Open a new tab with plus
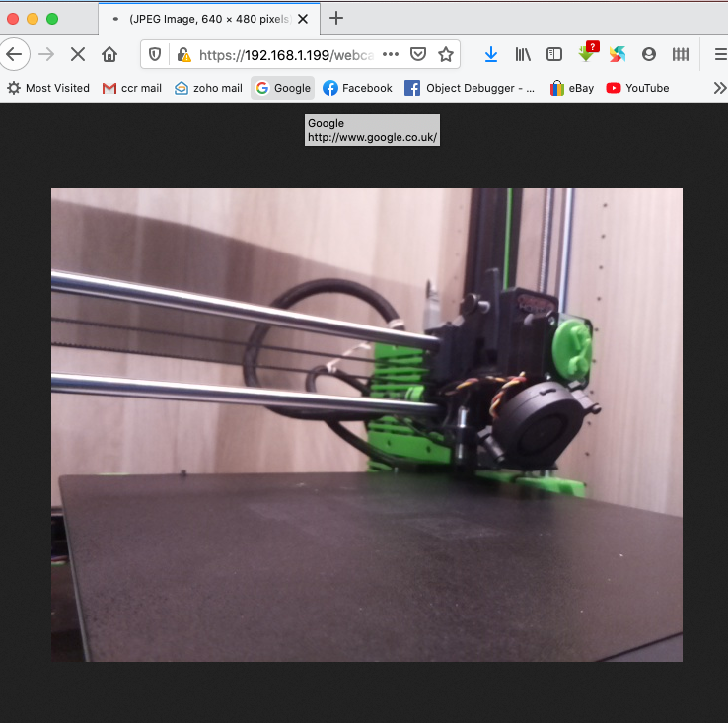Viewport: 728px width, 723px height. click(x=336, y=18)
